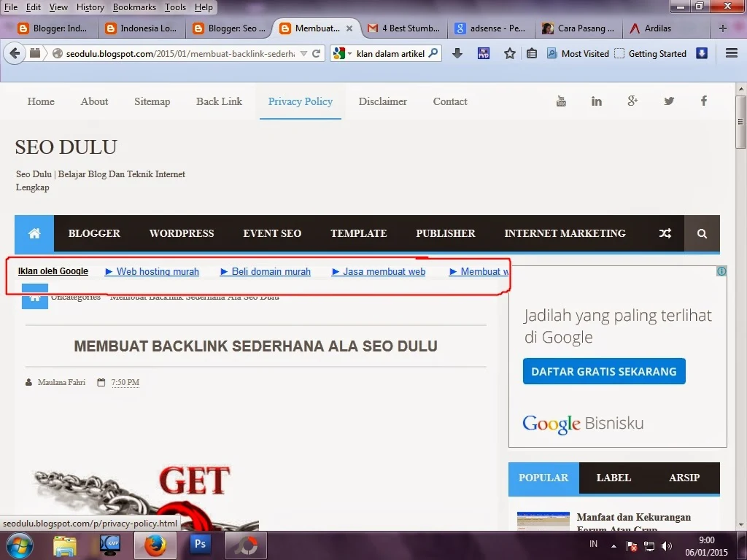Open the downloads arrow icon in toolbar
This screenshot has width=747, height=560.
coord(457,53)
